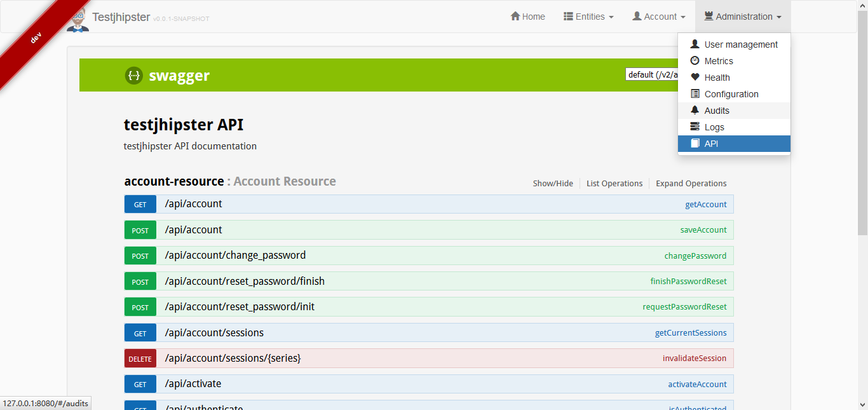Click the User management person icon

coord(695,44)
